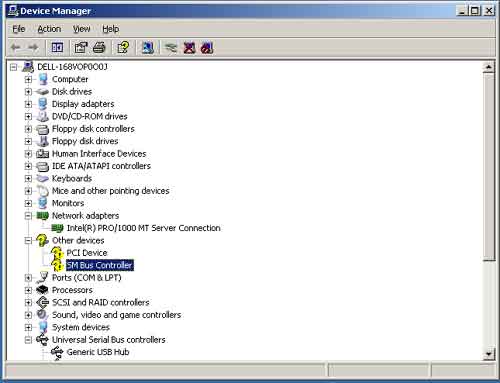Expand the Computer node
This screenshot has height=383, width=500.
coord(28,80)
